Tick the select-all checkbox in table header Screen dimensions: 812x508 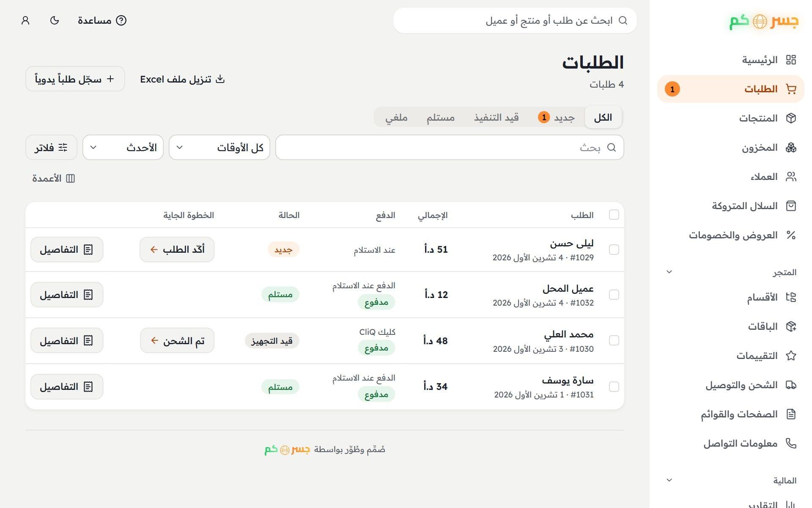[614, 215]
